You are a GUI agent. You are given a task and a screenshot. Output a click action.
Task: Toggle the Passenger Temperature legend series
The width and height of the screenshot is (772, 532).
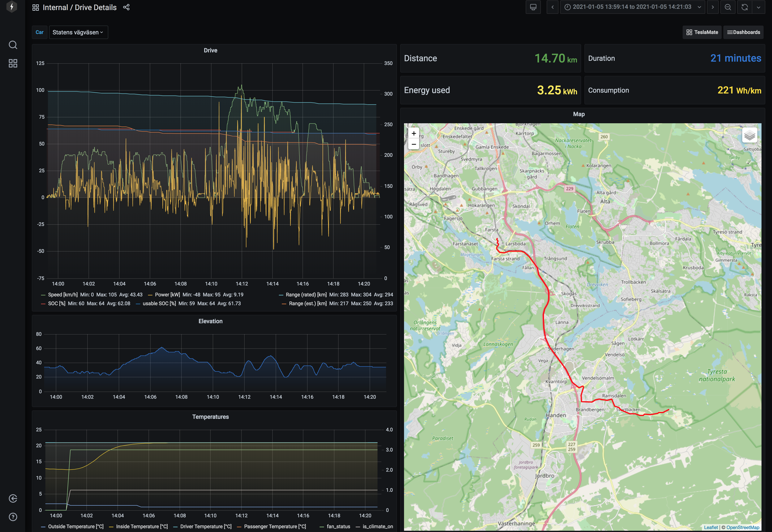275,526
